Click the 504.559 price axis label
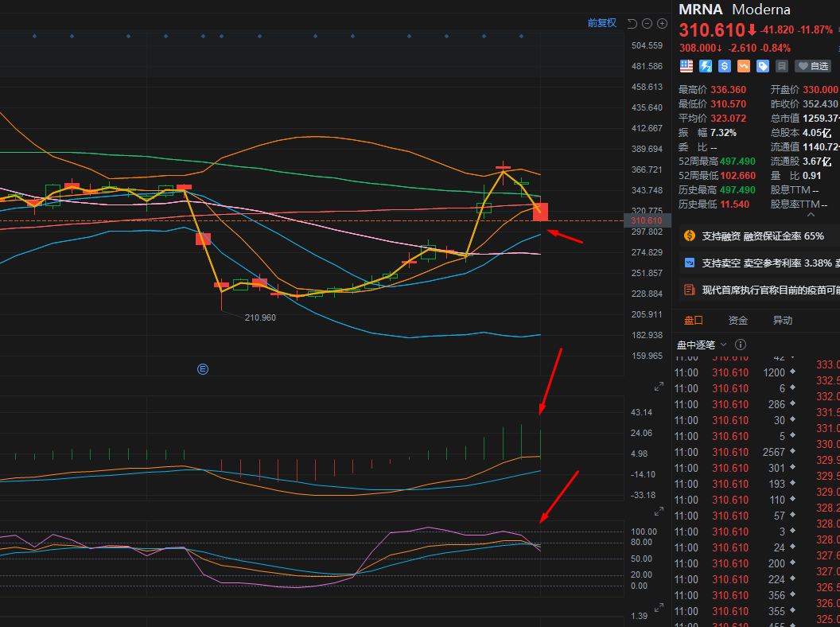The image size is (840, 627). click(647, 45)
